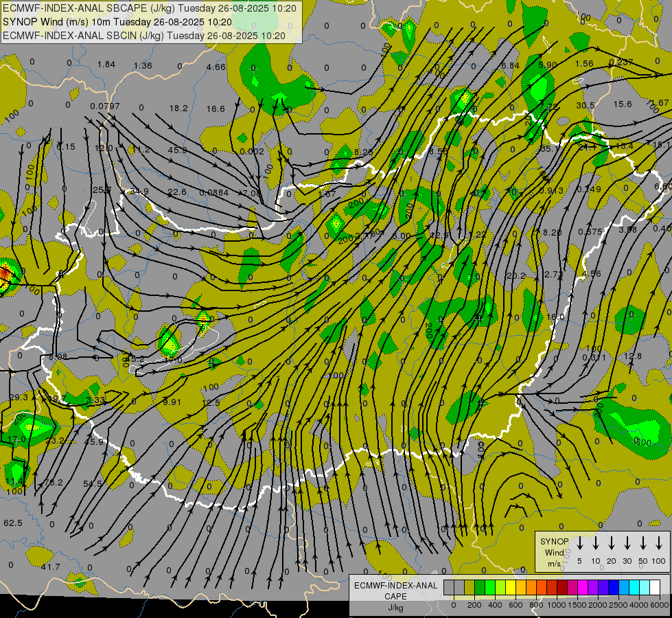Click the map value 0.0884

[x=214, y=193]
